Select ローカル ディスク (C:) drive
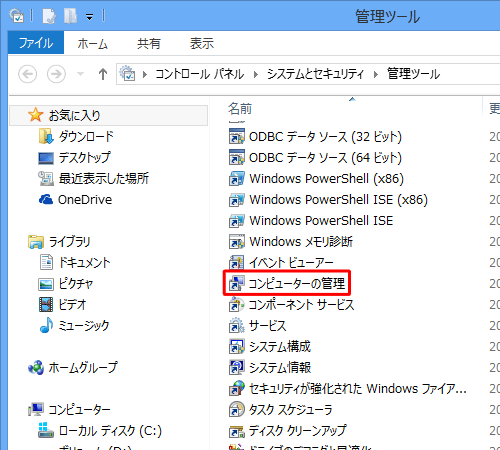Screen dimensions: 500x450 110,431
